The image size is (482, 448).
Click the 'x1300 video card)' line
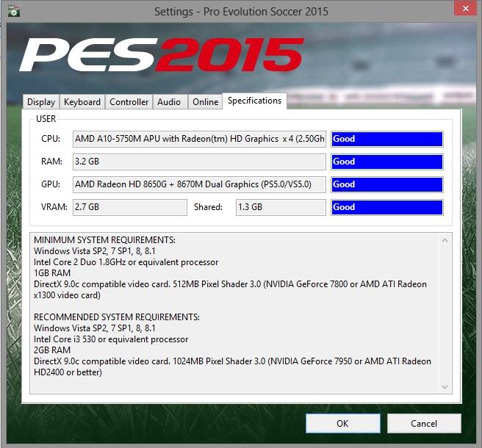67,295
